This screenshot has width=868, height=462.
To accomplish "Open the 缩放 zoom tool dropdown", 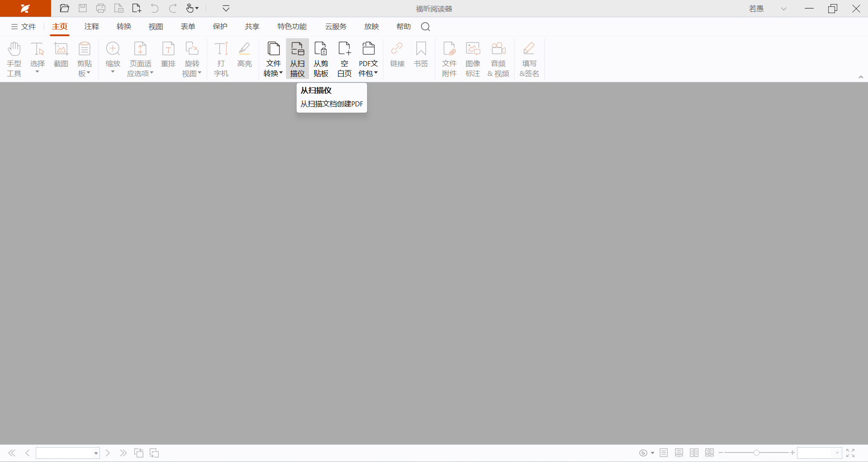I will point(113,59).
